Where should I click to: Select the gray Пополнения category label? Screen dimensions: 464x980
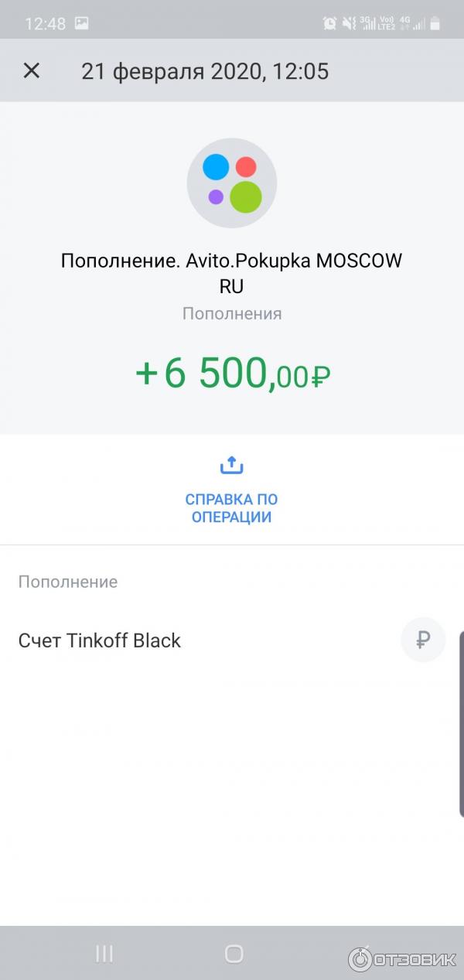[x=232, y=314]
